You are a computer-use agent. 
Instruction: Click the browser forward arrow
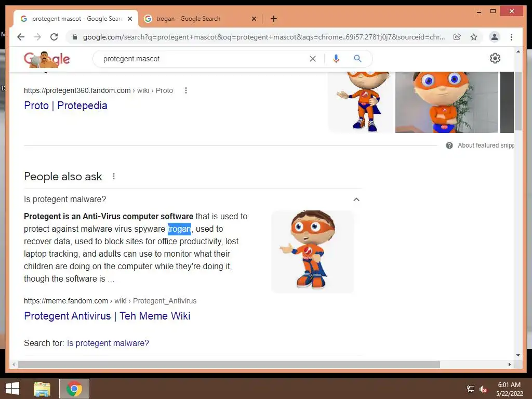click(37, 37)
